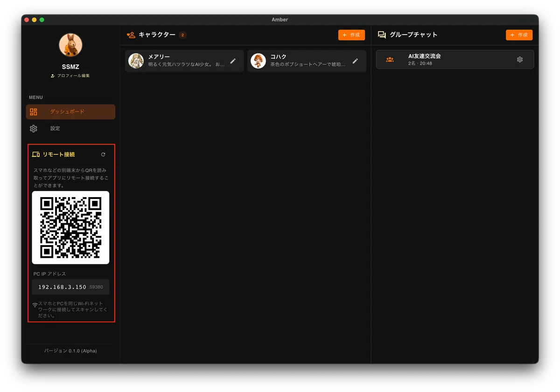Viewport: 560px width, 392px height.
Task: Click the キャラクター heart-person header icon
Action: (x=131, y=35)
